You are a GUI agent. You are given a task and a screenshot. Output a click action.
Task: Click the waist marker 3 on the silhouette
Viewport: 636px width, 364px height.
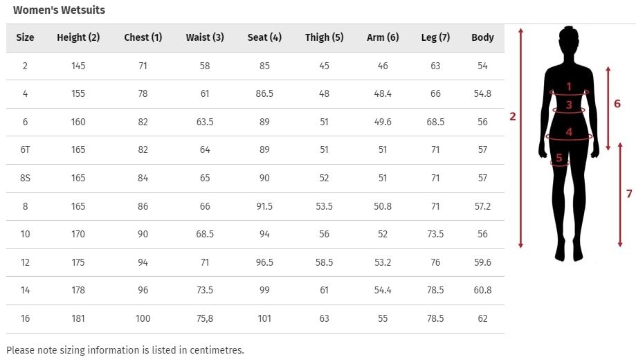pyautogui.click(x=569, y=105)
